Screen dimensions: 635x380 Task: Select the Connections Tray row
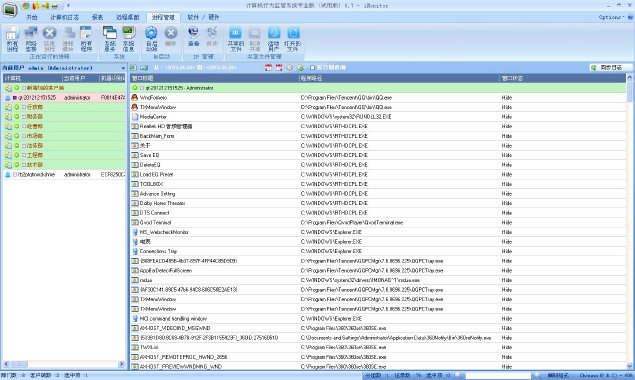click(x=378, y=252)
